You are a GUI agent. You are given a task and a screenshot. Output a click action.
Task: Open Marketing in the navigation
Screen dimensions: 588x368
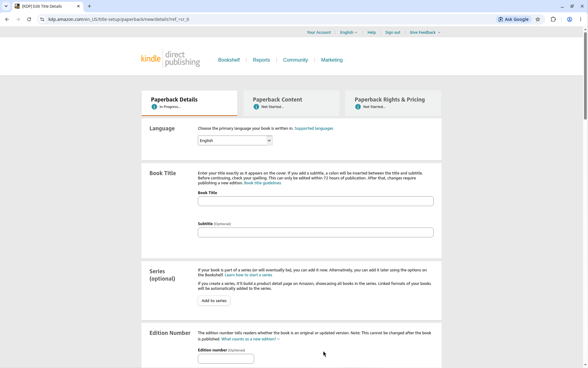tap(332, 60)
